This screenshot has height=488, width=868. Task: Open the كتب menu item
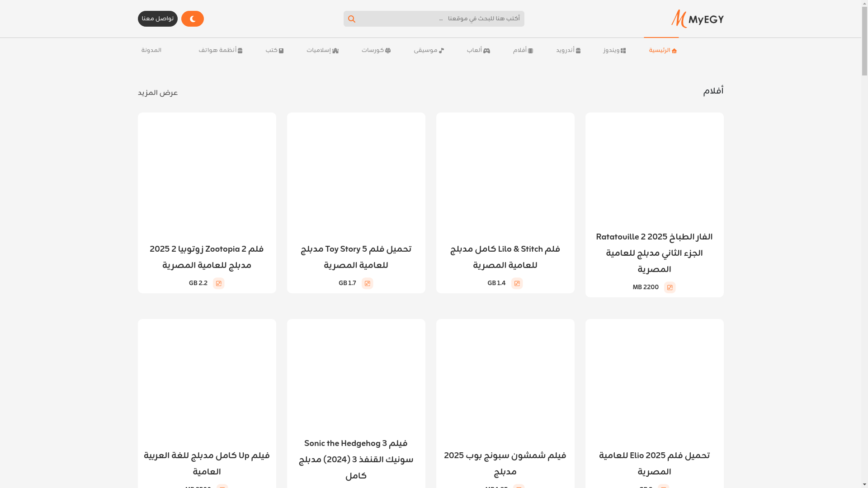coord(274,51)
